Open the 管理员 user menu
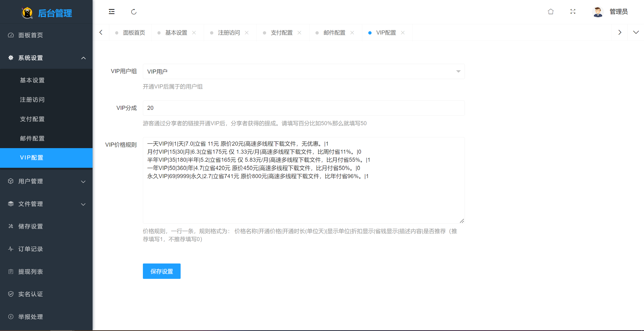 pyautogui.click(x=619, y=12)
